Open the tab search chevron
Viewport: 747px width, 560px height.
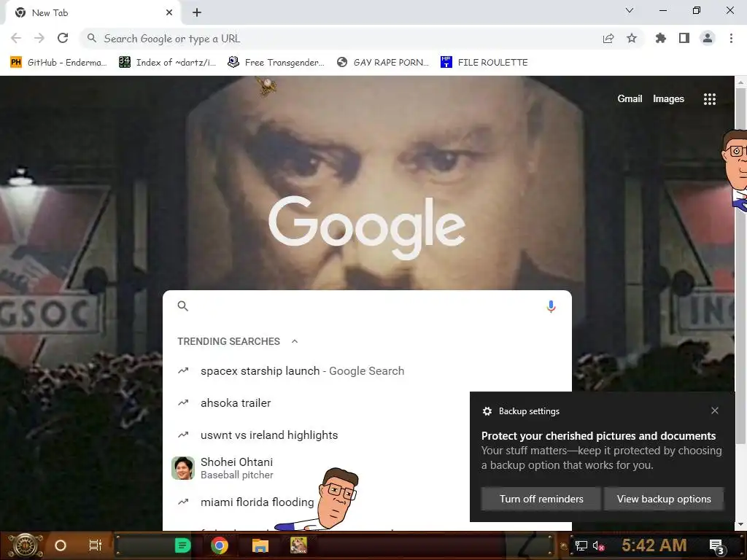pos(630,10)
